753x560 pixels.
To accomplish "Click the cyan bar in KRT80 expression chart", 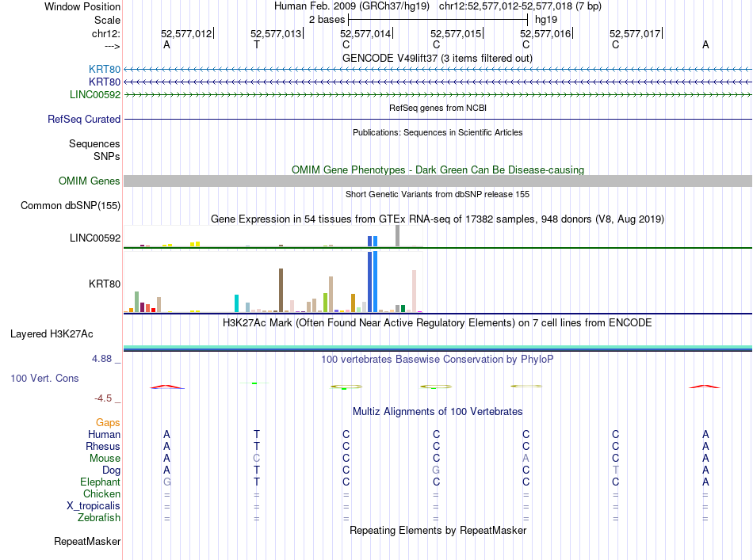I will (236, 303).
